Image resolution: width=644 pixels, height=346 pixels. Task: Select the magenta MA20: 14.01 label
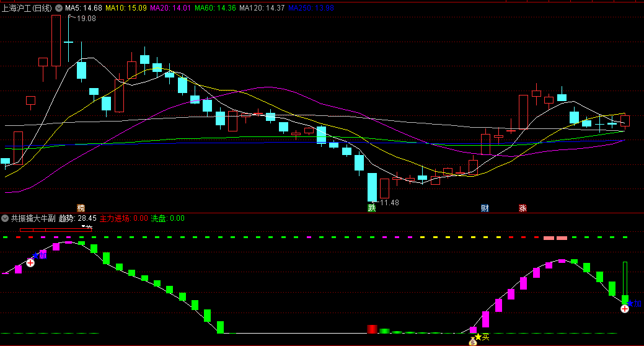(170, 8)
